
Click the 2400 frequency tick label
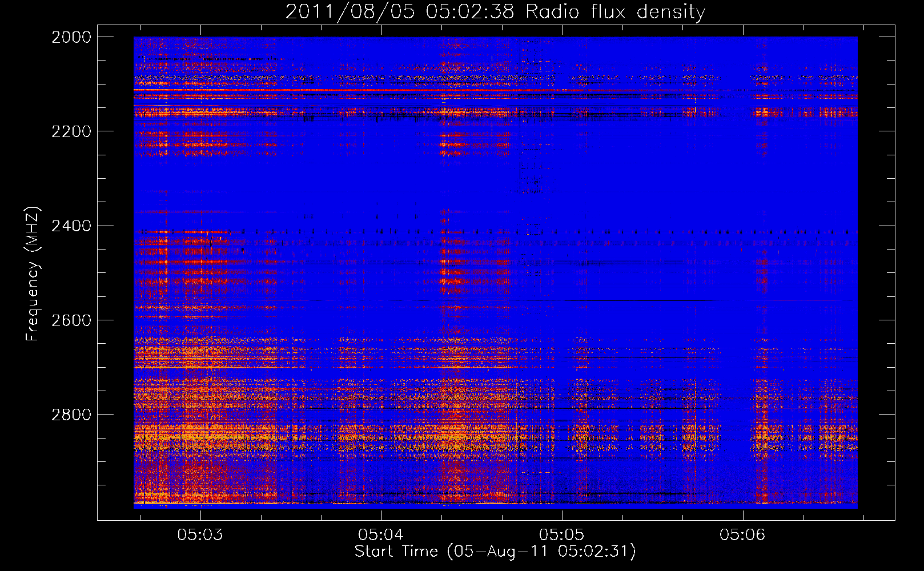pyautogui.click(x=71, y=226)
